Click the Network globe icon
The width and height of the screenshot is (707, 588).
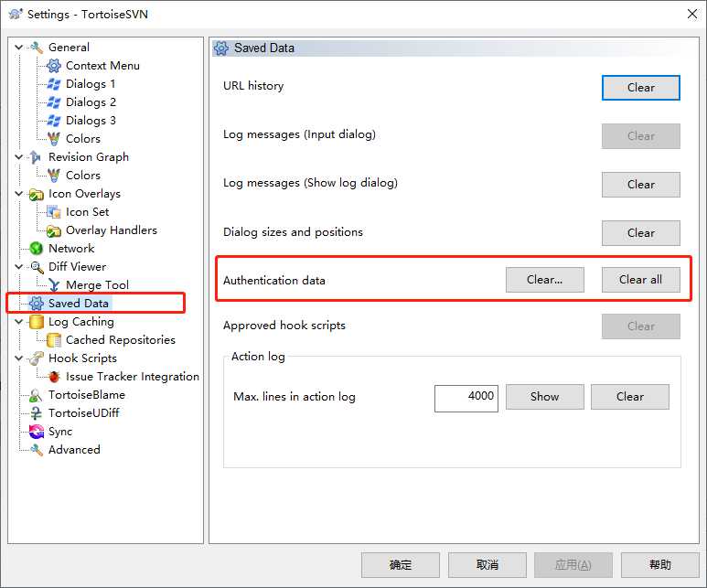[36, 249]
